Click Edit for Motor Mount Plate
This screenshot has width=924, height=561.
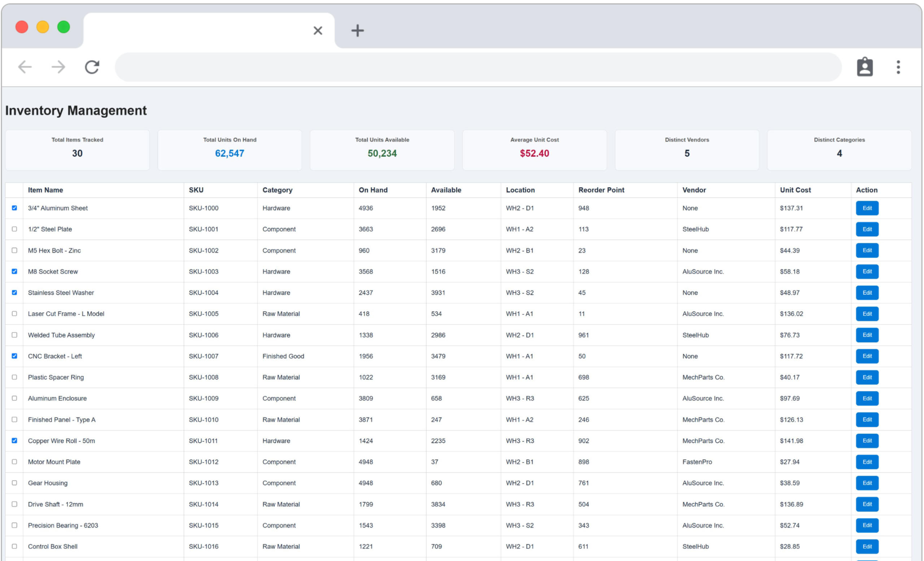coord(867,462)
